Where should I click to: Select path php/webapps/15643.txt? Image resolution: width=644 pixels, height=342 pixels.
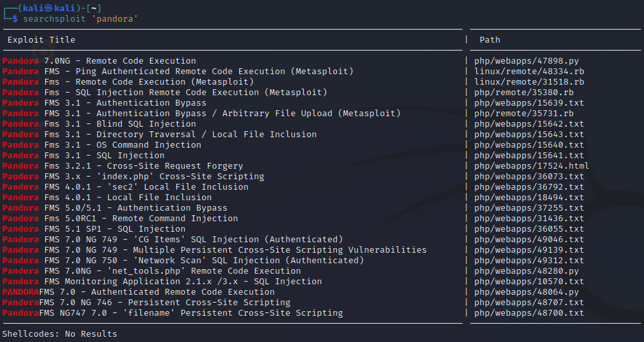pyautogui.click(x=529, y=135)
